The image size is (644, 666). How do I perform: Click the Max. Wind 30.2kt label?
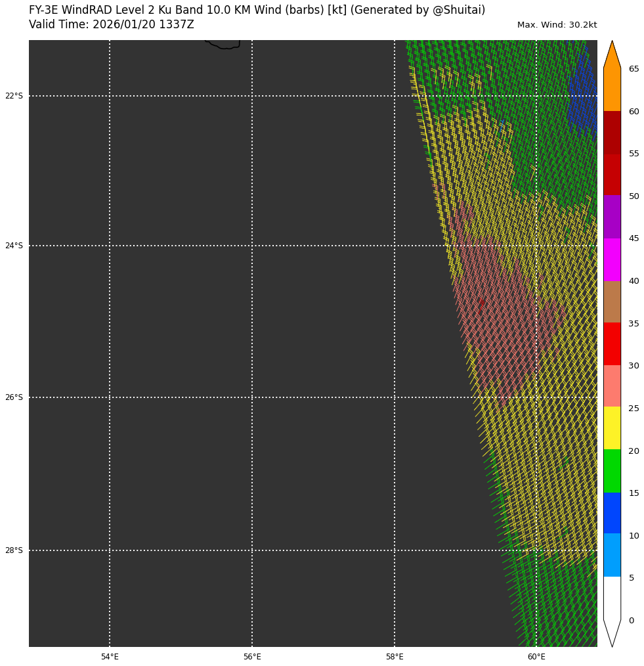pyautogui.click(x=557, y=25)
